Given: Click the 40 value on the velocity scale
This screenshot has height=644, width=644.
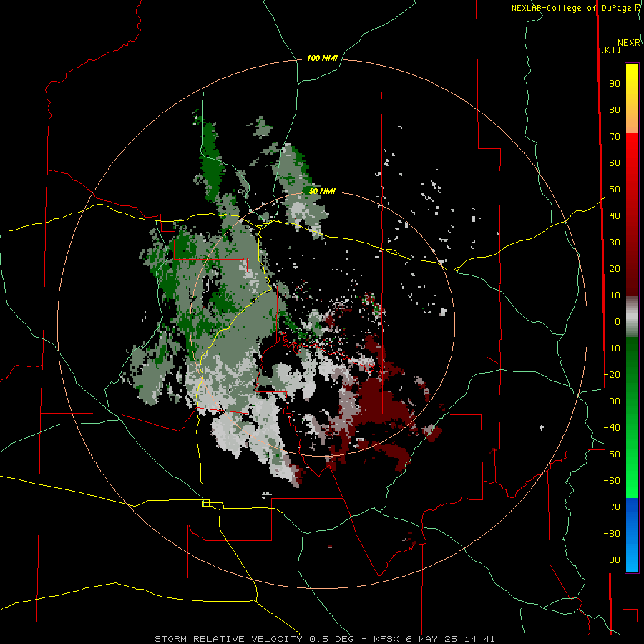Looking at the screenshot, I should (615, 215).
